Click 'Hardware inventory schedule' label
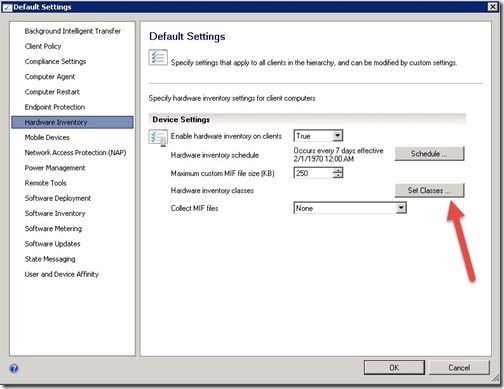The height and width of the screenshot is (389, 504). point(215,155)
